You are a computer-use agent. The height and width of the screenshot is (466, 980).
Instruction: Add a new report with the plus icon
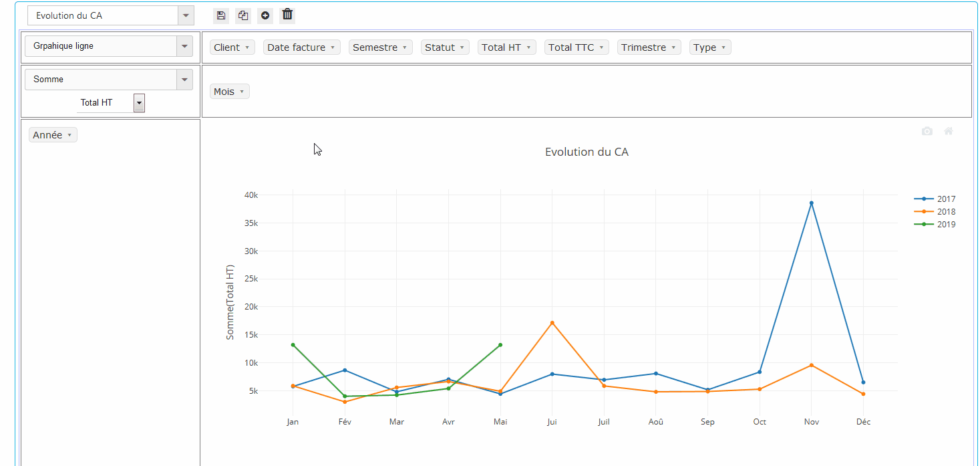pyautogui.click(x=265, y=15)
